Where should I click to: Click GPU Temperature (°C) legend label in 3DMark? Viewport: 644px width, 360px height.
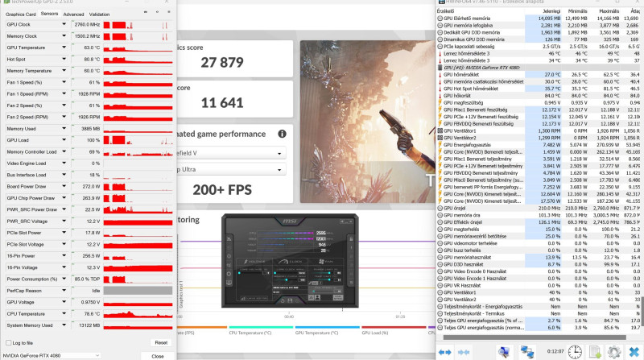[316, 333]
